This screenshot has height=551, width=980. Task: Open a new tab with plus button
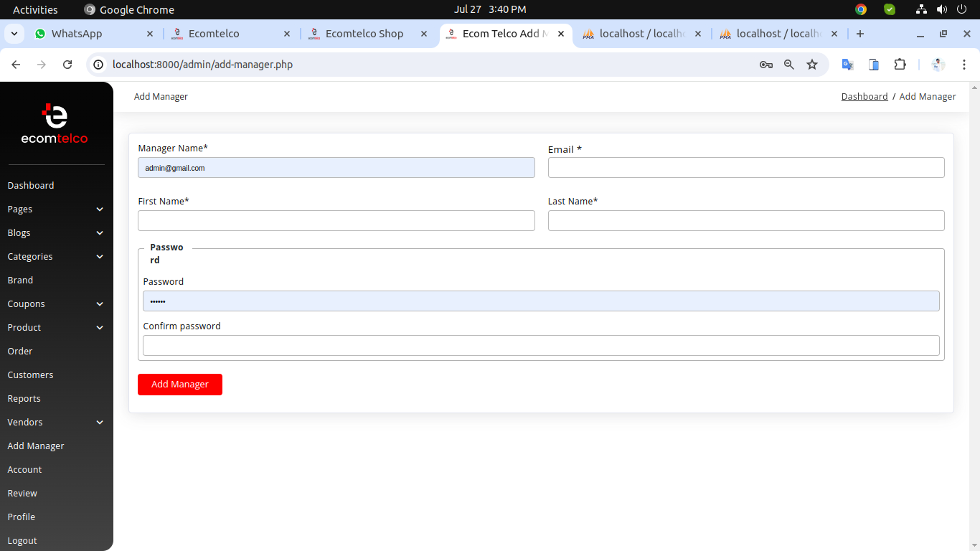[x=860, y=34]
